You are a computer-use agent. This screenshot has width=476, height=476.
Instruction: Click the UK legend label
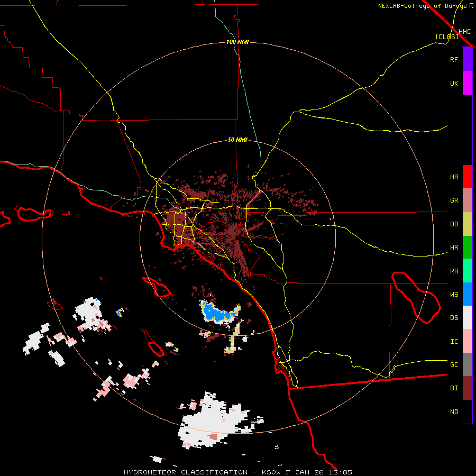(454, 83)
